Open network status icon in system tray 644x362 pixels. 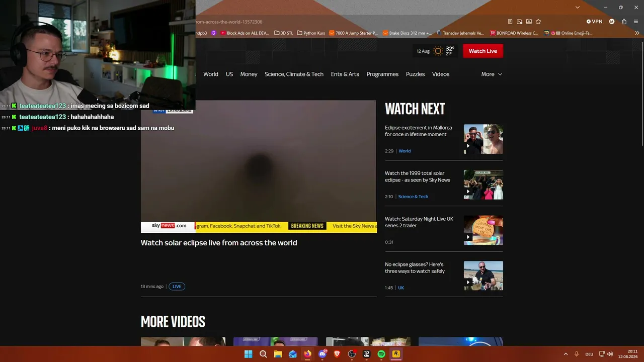602,354
